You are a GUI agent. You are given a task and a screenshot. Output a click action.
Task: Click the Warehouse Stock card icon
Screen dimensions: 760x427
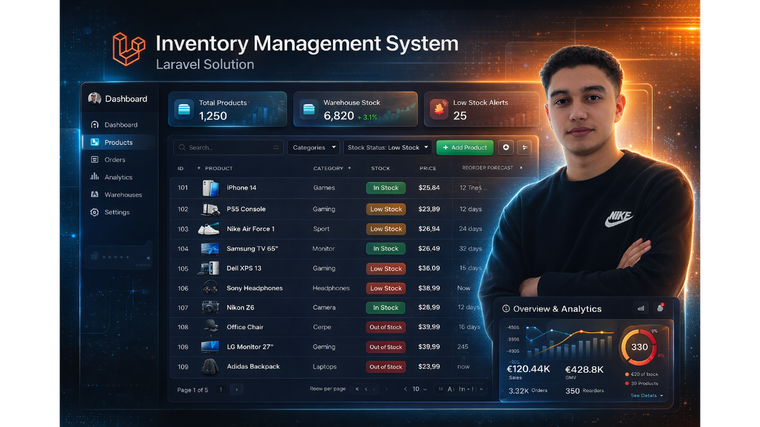[309, 109]
